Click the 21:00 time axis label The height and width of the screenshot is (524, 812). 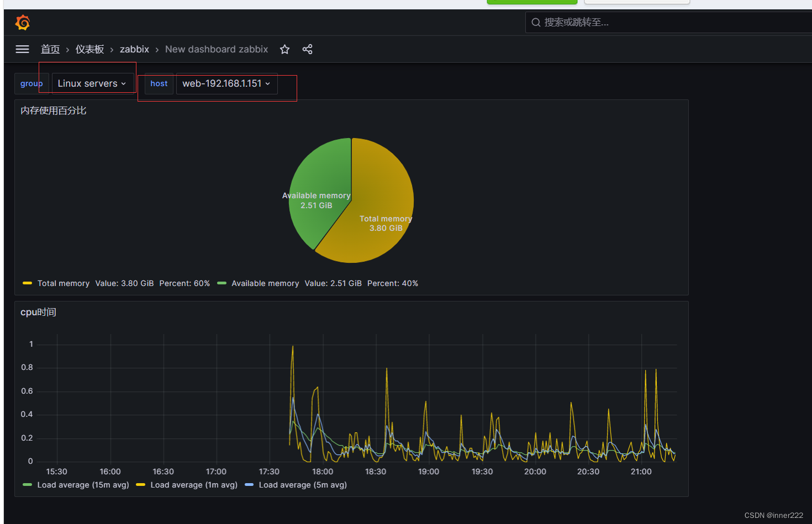(x=641, y=472)
